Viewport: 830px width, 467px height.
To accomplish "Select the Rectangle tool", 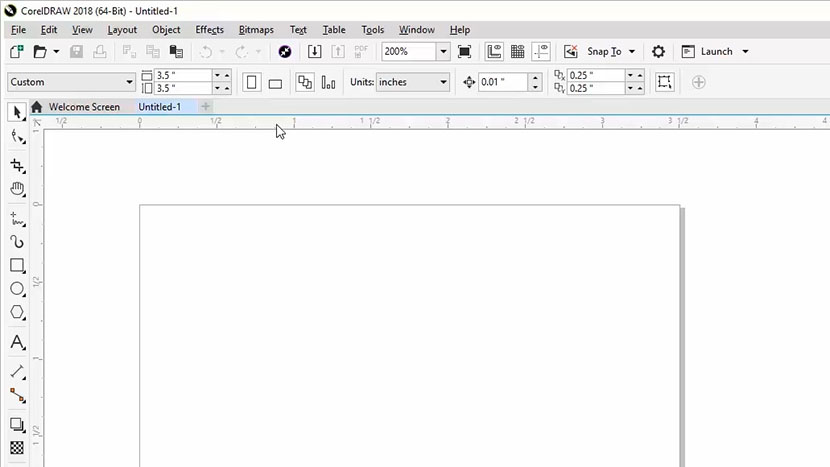I will [x=17, y=266].
